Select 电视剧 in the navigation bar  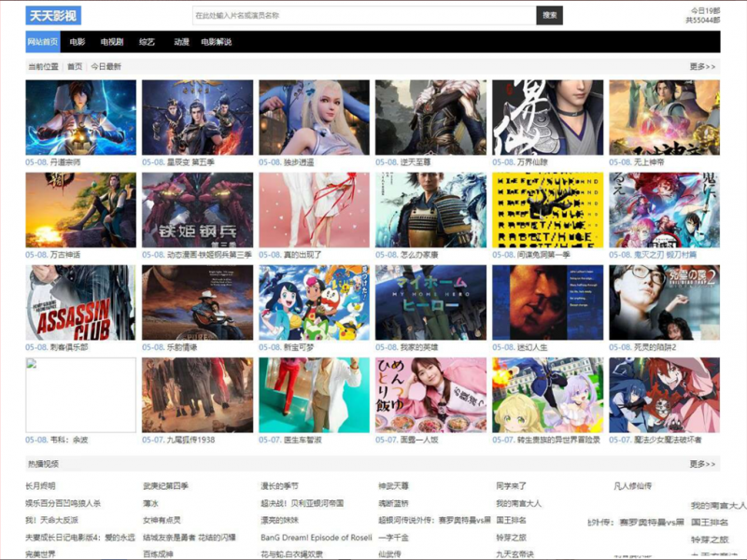click(x=112, y=42)
